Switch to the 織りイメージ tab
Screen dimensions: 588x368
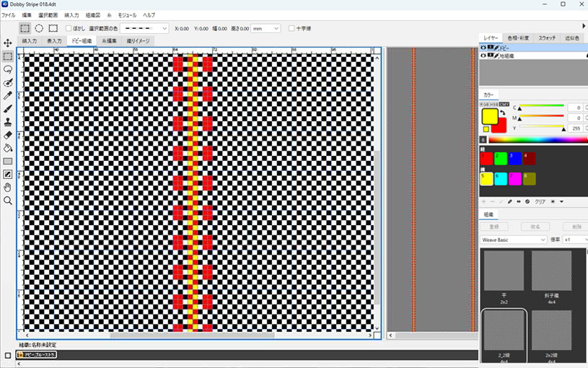click(138, 41)
